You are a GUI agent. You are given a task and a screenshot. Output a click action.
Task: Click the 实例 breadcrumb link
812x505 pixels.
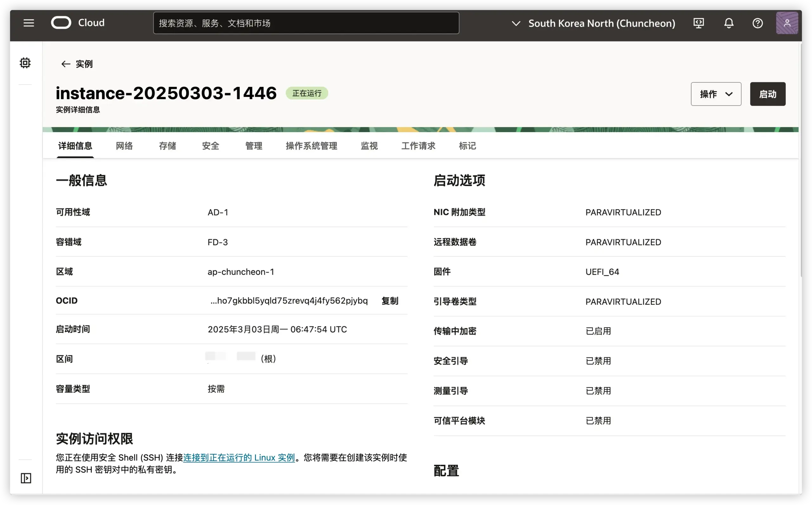(x=85, y=64)
